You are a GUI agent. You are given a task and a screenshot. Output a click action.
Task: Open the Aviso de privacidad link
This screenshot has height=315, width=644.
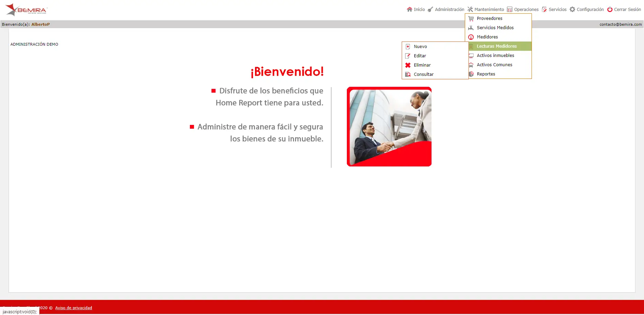click(74, 308)
